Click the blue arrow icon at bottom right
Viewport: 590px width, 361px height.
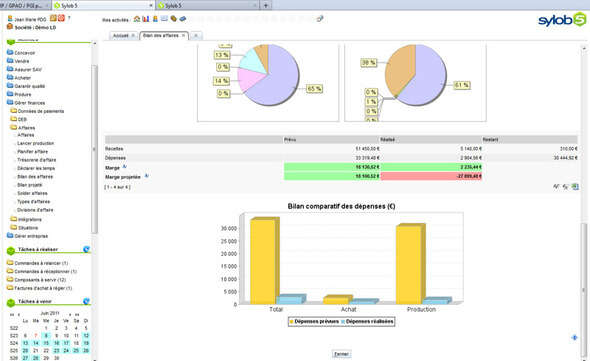point(574,338)
